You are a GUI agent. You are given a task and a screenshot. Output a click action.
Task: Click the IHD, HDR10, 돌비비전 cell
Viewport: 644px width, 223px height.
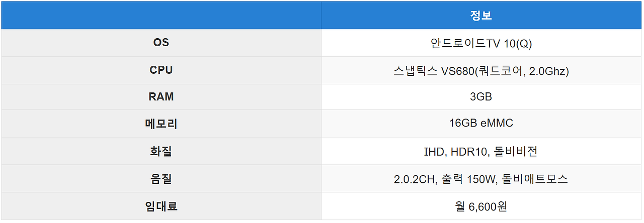coord(481,151)
